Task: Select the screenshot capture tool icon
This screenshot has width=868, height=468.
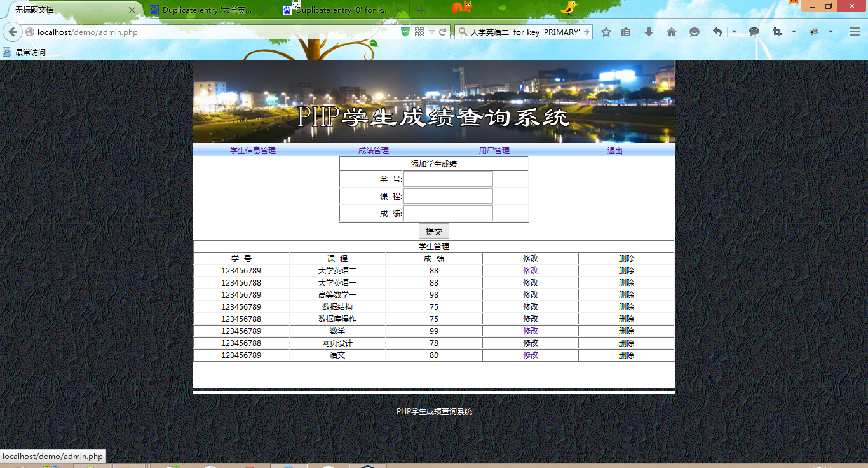Action: tap(778, 32)
